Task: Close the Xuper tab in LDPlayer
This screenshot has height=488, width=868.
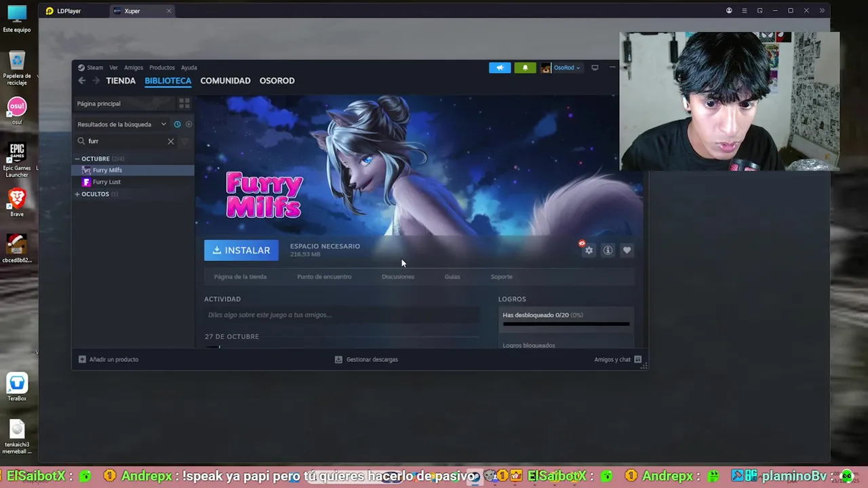Action: (169, 11)
